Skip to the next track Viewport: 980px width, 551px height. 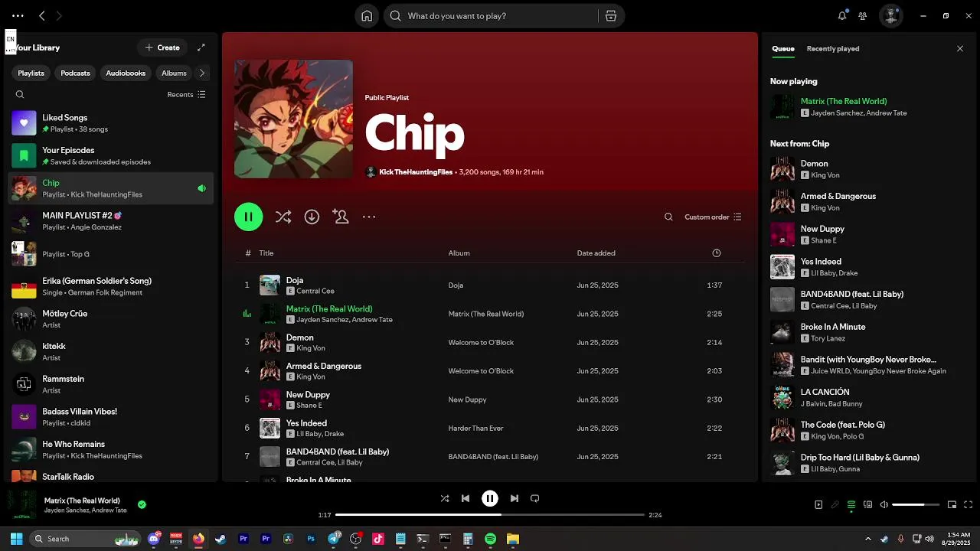point(514,498)
